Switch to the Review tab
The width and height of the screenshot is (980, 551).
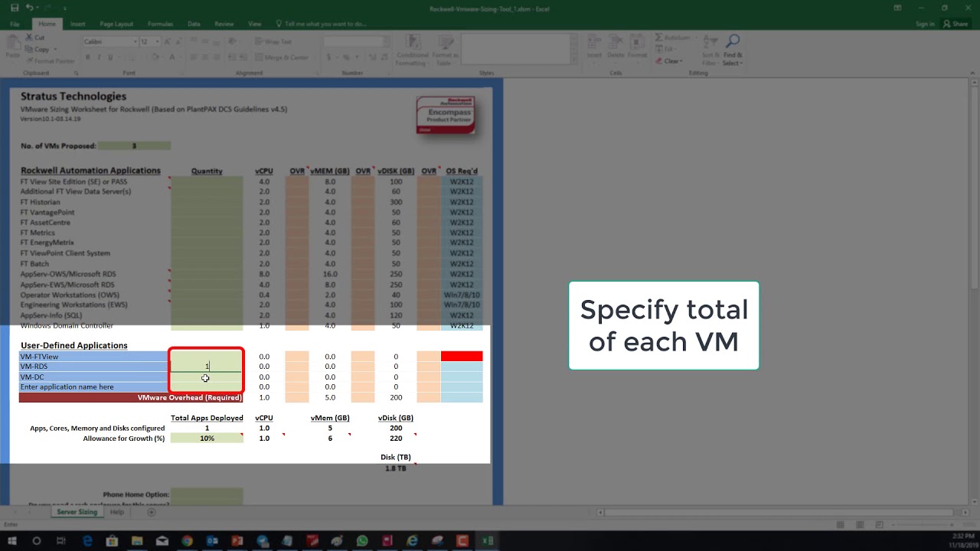pos(224,24)
